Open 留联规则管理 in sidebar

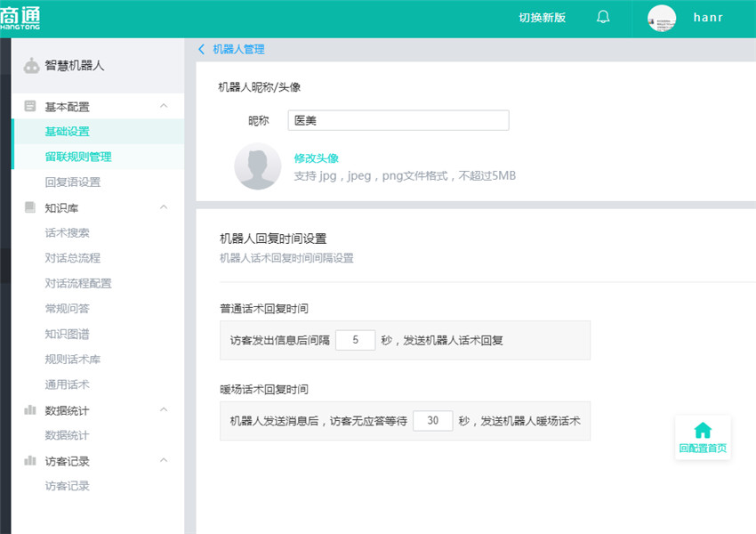click(x=78, y=157)
